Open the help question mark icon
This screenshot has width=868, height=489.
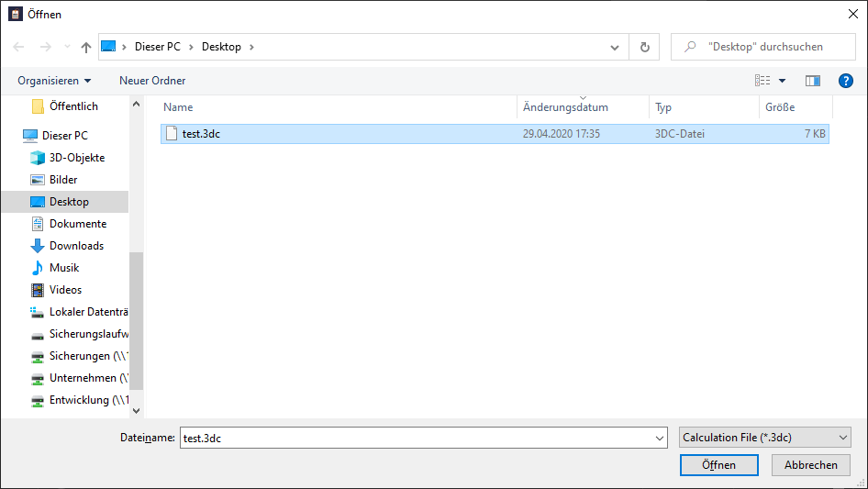(x=845, y=81)
